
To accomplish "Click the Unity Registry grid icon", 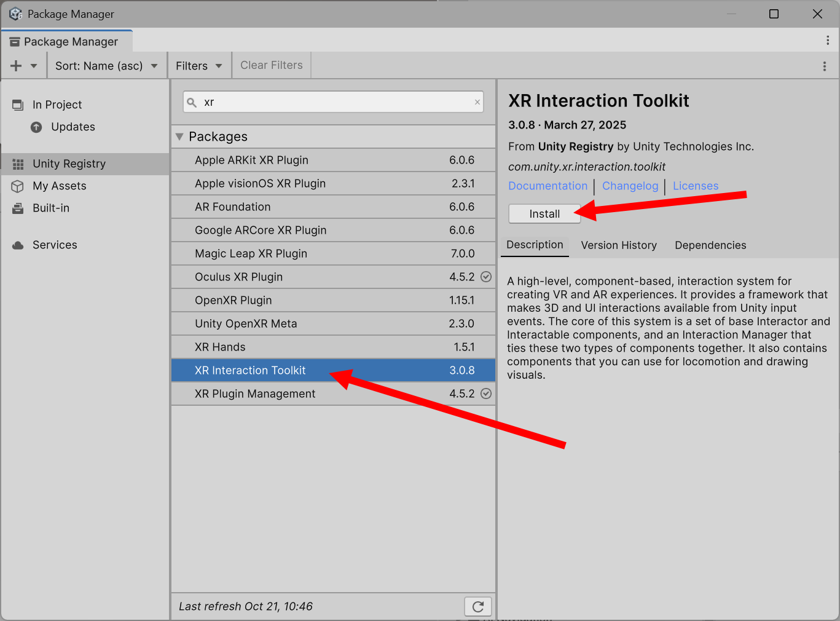I will coord(18,164).
